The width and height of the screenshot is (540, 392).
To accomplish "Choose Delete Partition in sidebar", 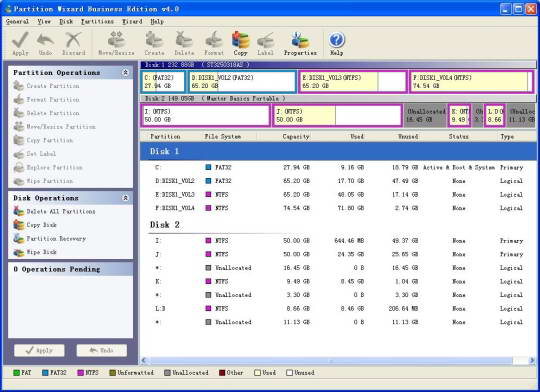I will pyautogui.click(x=46, y=113).
